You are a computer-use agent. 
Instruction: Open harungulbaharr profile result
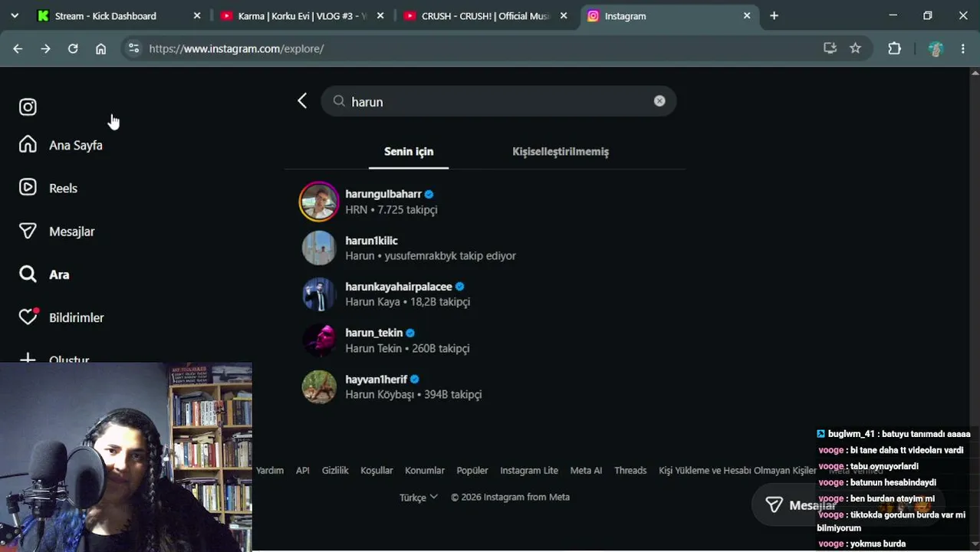coord(487,202)
